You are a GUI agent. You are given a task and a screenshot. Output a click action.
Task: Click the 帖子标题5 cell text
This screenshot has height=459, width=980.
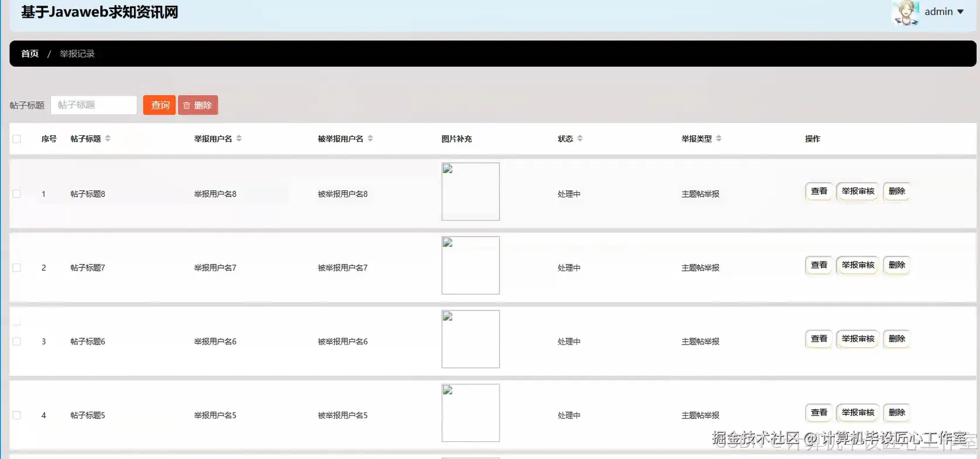[x=88, y=415]
